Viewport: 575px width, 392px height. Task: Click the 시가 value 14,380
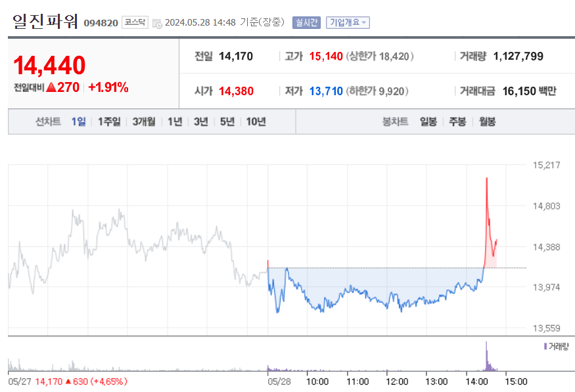pyautogui.click(x=236, y=91)
